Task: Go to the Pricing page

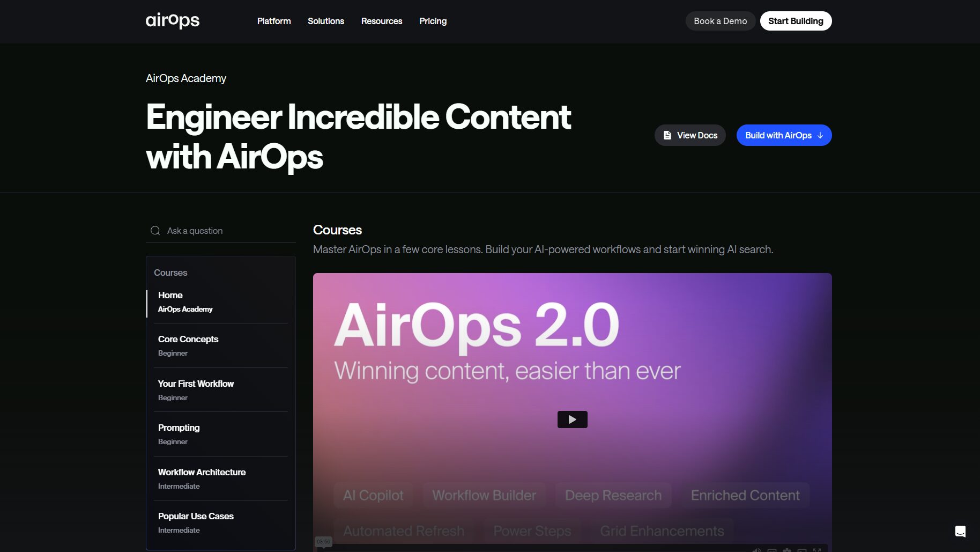Action: click(x=433, y=21)
